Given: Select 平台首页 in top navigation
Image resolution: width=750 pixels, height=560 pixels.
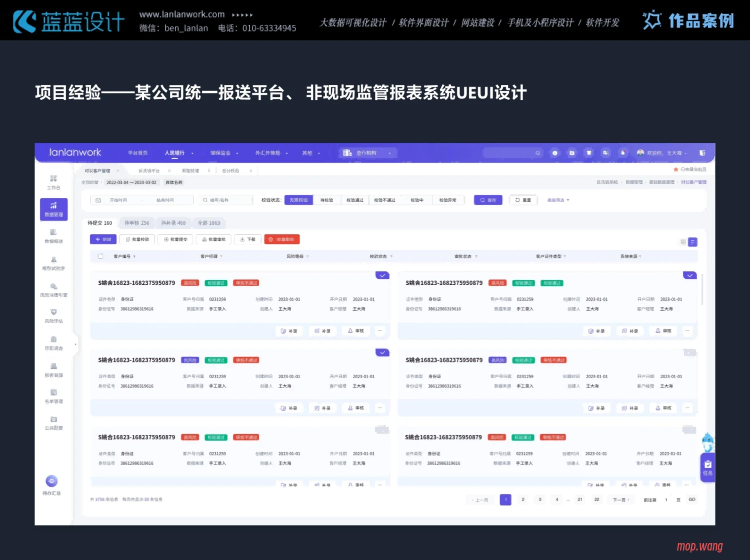Looking at the screenshot, I should (x=137, y=153).
